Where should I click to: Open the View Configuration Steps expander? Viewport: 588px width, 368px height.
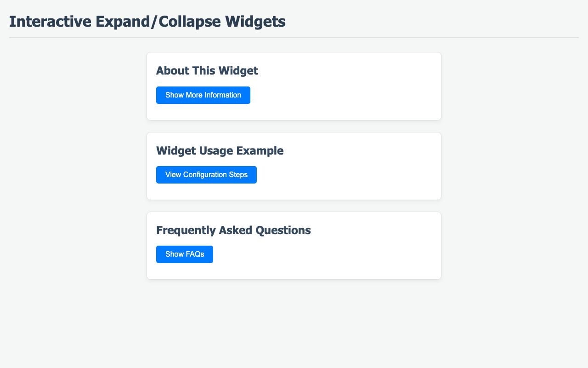tap(206, 175)
